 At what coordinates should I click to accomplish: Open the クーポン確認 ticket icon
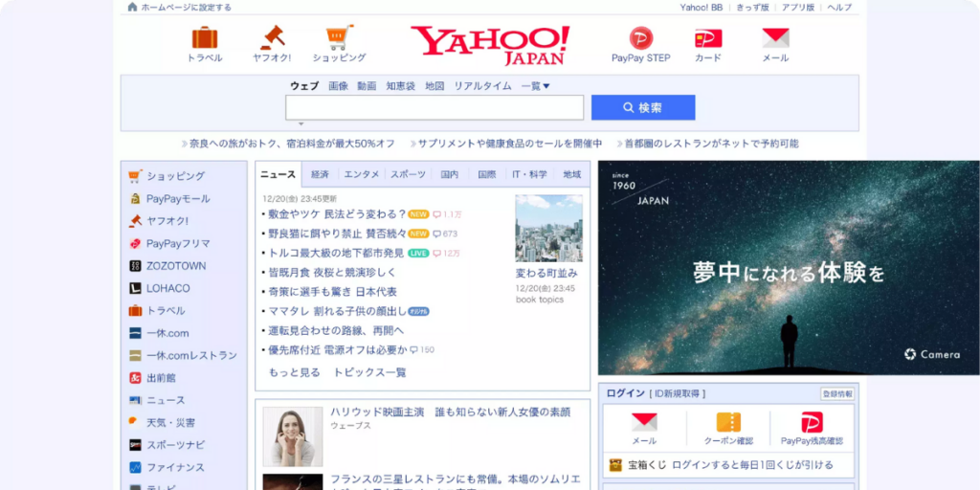pos(728,422)
